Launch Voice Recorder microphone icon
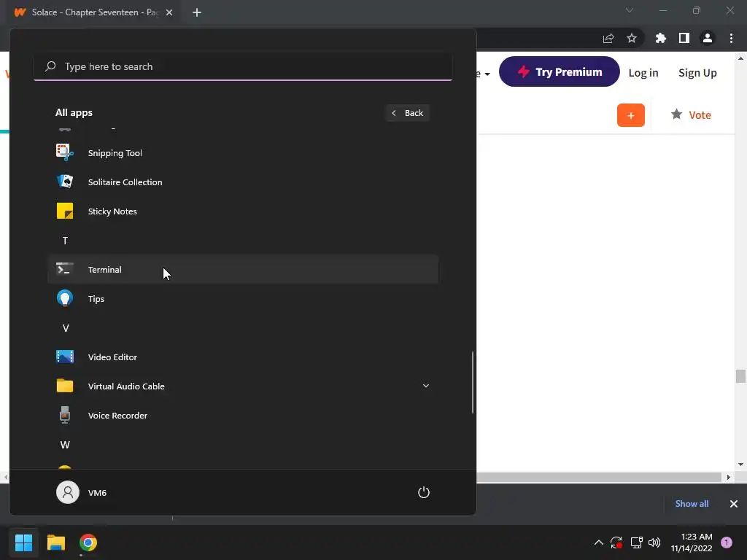 tap(65, 415)
